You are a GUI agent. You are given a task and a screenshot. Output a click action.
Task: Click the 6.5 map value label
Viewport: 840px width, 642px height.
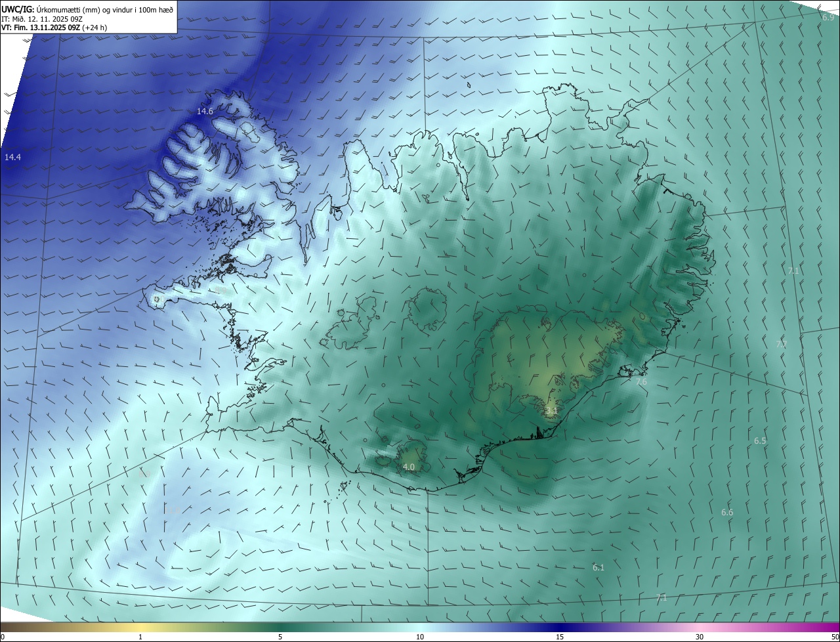[x=760, y=441]
